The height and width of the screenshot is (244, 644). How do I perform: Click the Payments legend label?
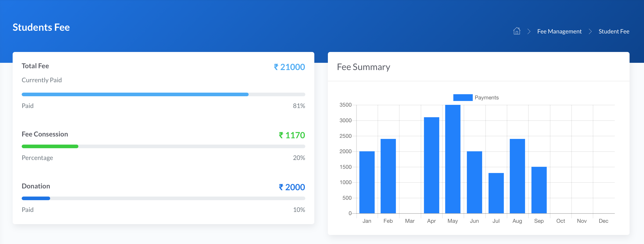486,98
